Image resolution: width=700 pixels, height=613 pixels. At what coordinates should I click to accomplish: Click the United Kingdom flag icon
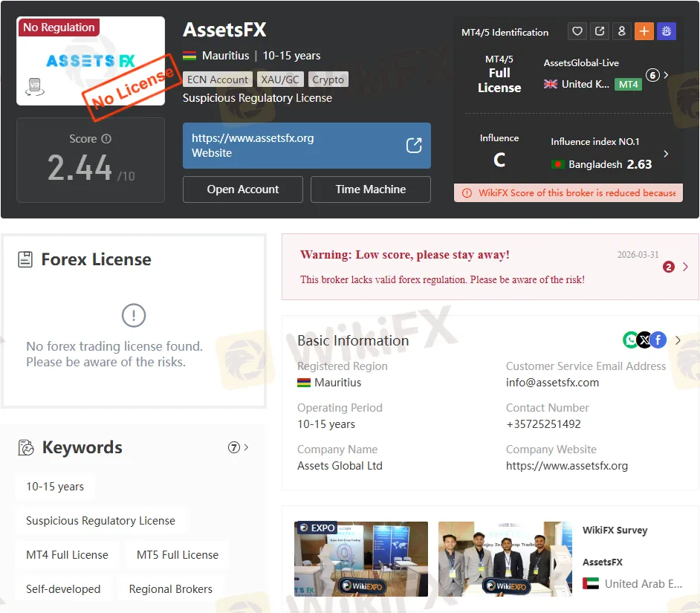pyautogui.click(x=551, y=84)
